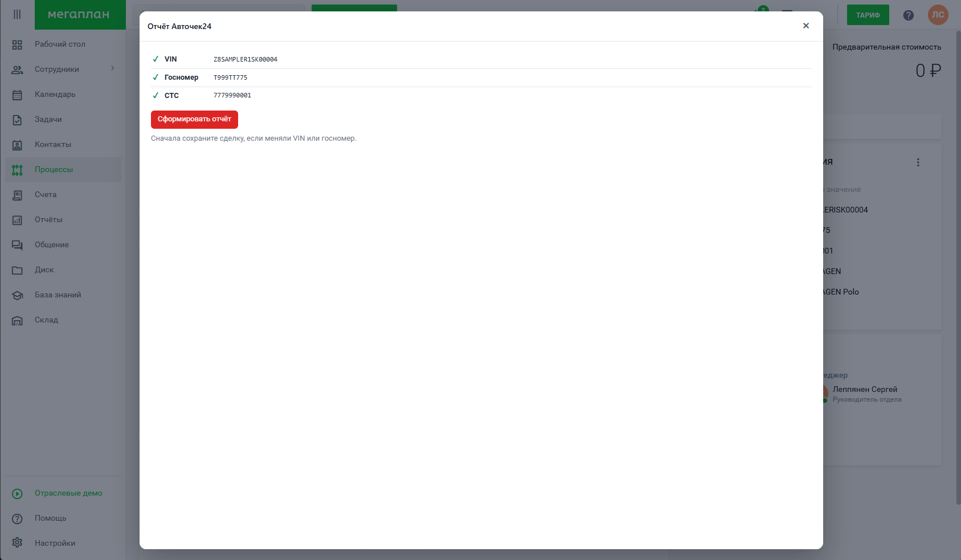Click the ТАРИФ button
Viewport: 961px width, 560px height.
[x=868, y=15]
